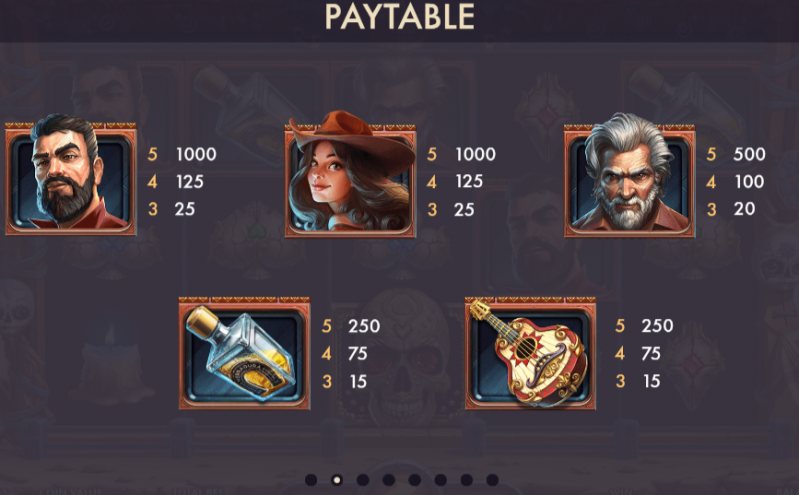Jump to third paytable page dot
This screenshot has height=495, width=799.
tap(363, 480)
